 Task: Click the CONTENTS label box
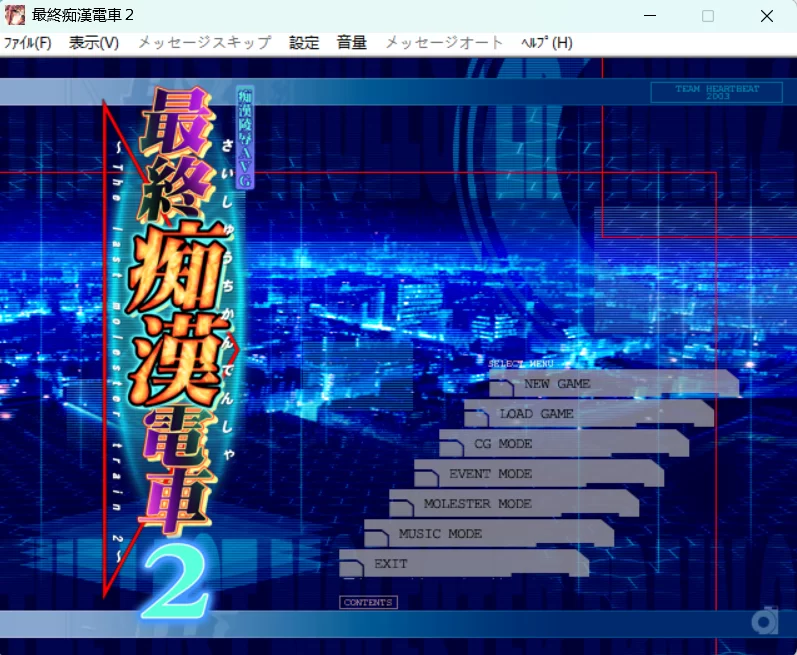[368, 602]
